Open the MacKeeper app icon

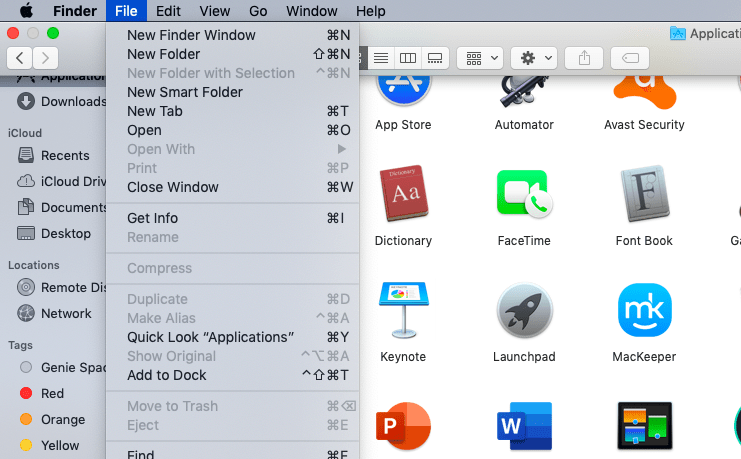tap(645, 310)
